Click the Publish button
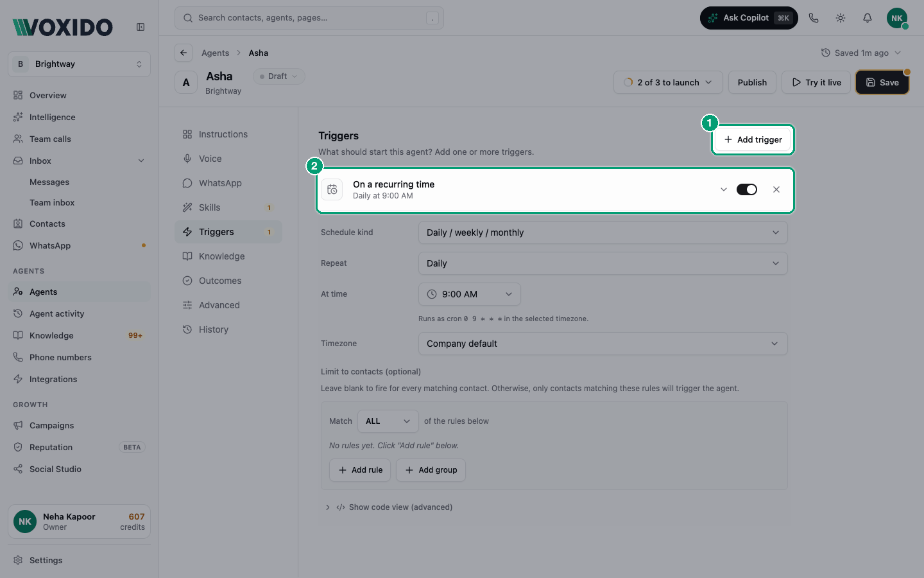 click(x=752, y=82)
